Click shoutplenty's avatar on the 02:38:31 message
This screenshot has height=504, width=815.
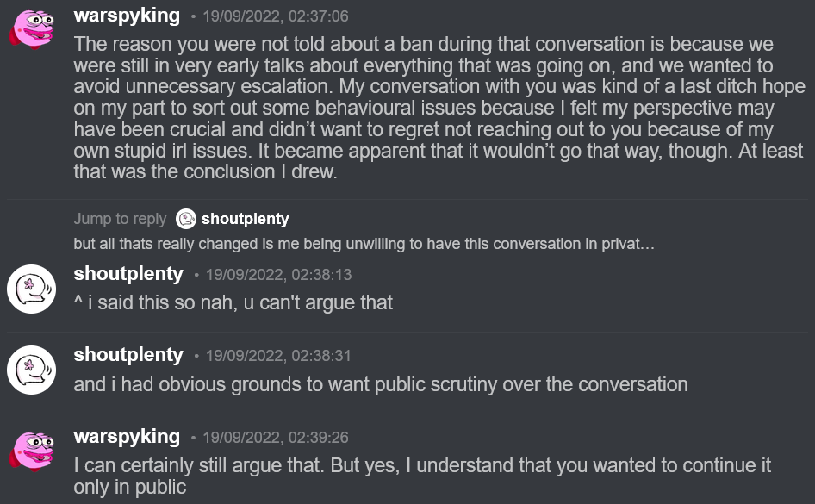tap(32, 370)
